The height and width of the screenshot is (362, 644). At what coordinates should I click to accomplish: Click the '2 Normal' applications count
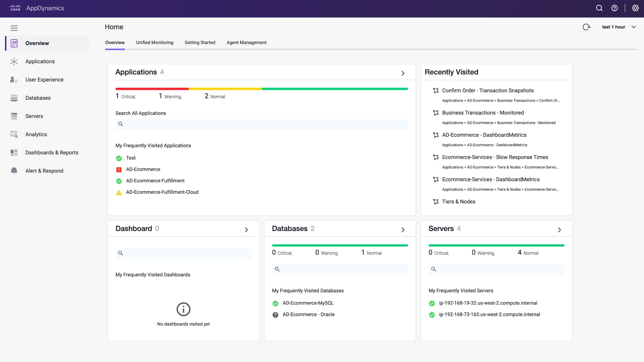point(215,96)
